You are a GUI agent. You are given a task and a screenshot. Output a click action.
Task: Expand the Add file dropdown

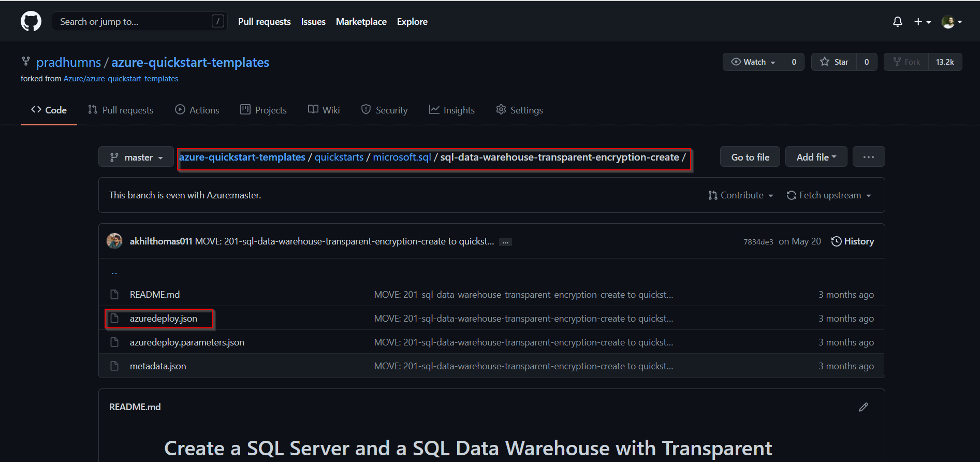(816, 157)
